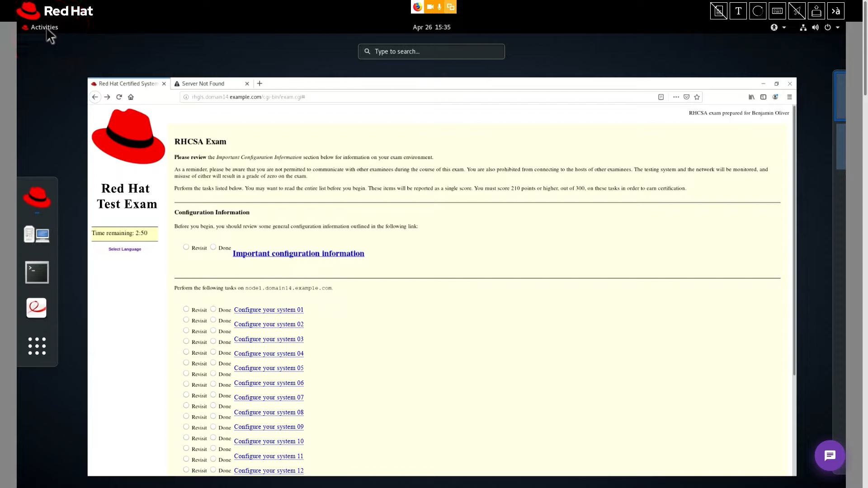Go back with the back arrow
The image size is (868, 488).
click(x=95, y=97)
